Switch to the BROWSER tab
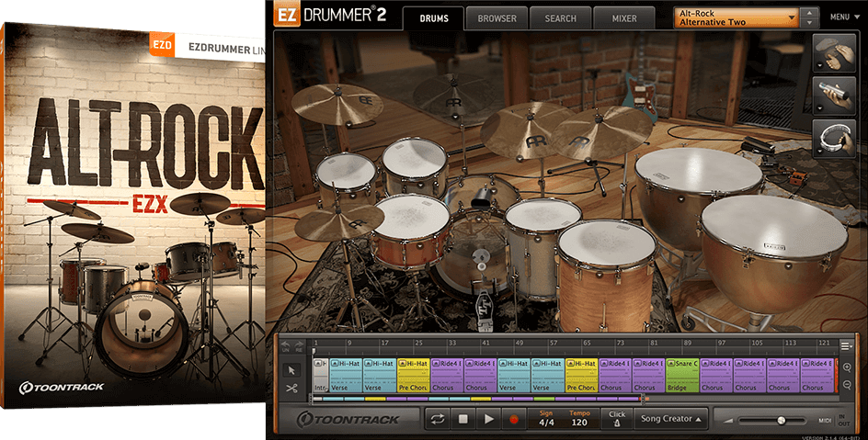Image resolution: width=868 pixels, height=440 pixels. [x=497, y=18]
